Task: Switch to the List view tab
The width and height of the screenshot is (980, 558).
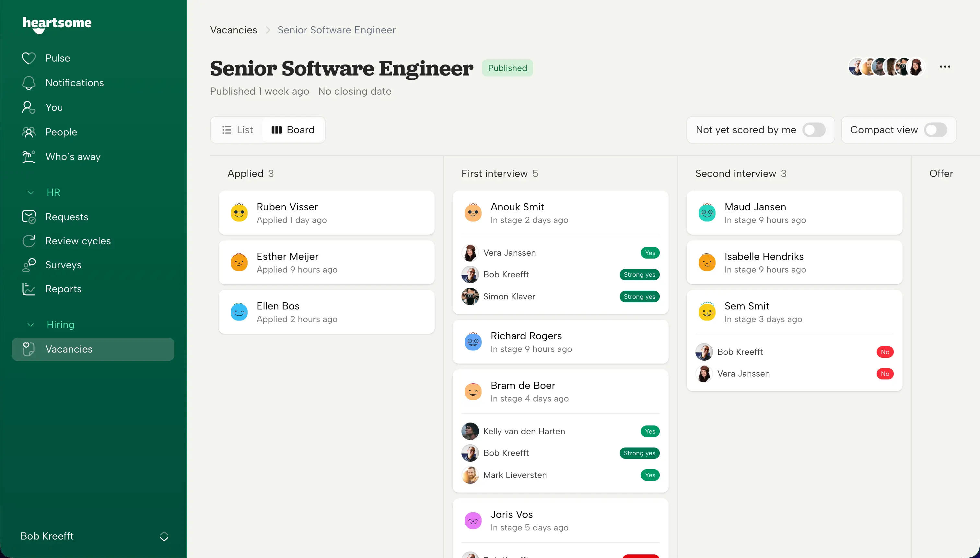Action: pos(238,130)
